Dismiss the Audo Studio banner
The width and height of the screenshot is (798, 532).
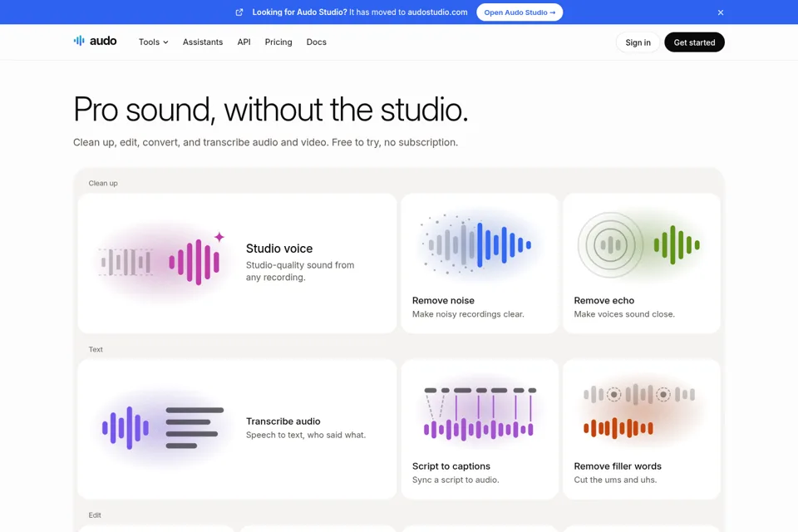(721, 12)
